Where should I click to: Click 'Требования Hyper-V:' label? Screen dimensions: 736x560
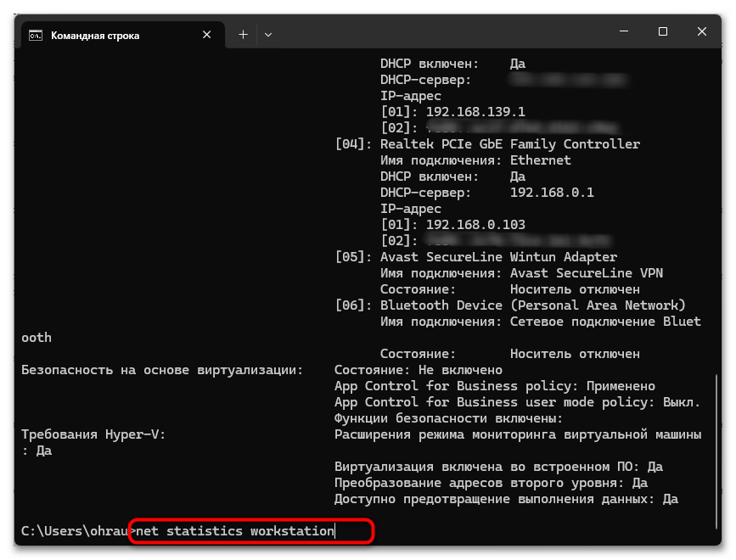pyautogui.click(x=93, y=434)
